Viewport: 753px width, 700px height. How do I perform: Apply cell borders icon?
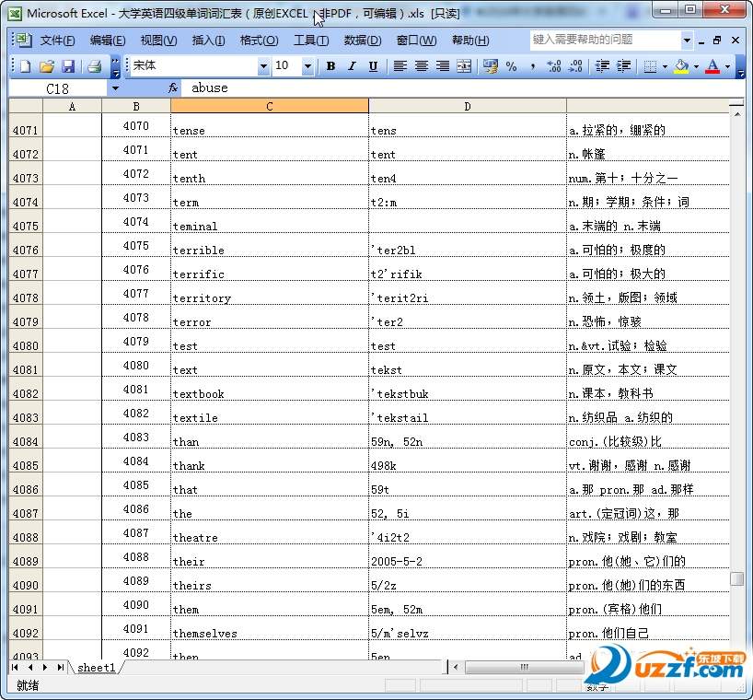click(x=650, y=66)
